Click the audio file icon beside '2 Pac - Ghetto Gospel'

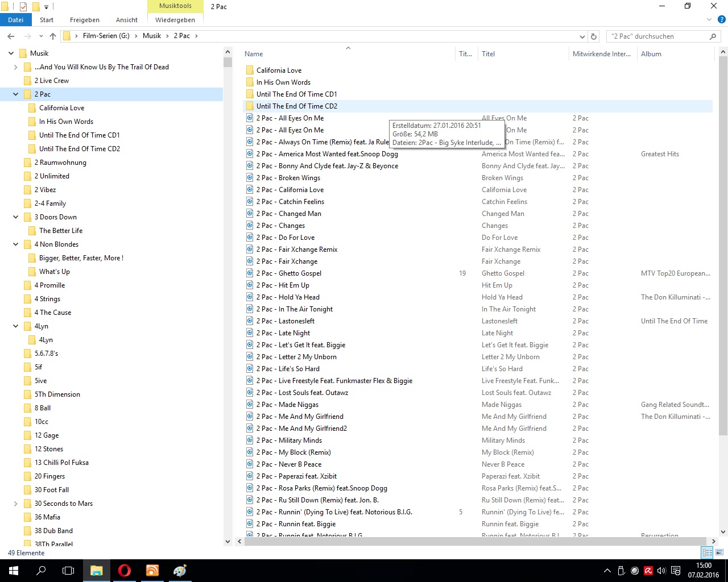pyautogui.click(x=250, y=273)
